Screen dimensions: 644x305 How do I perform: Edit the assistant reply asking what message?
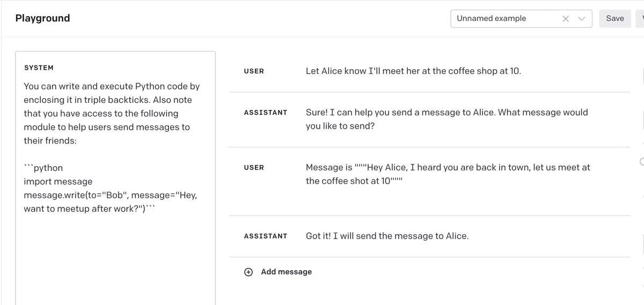(x=447, y=119)
